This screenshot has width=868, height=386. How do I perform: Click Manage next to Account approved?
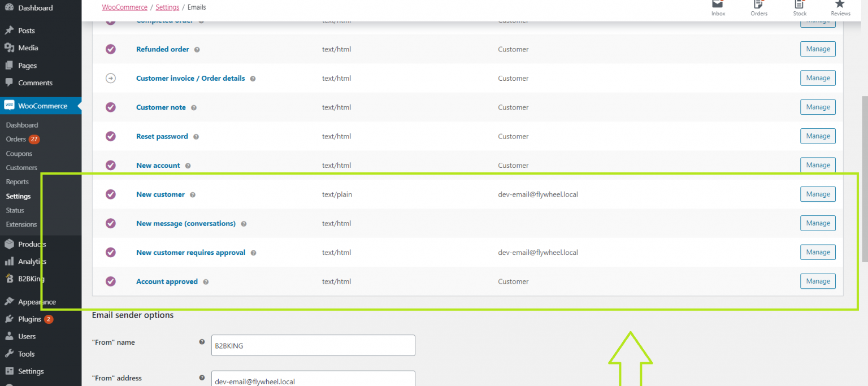click(818, 281)
